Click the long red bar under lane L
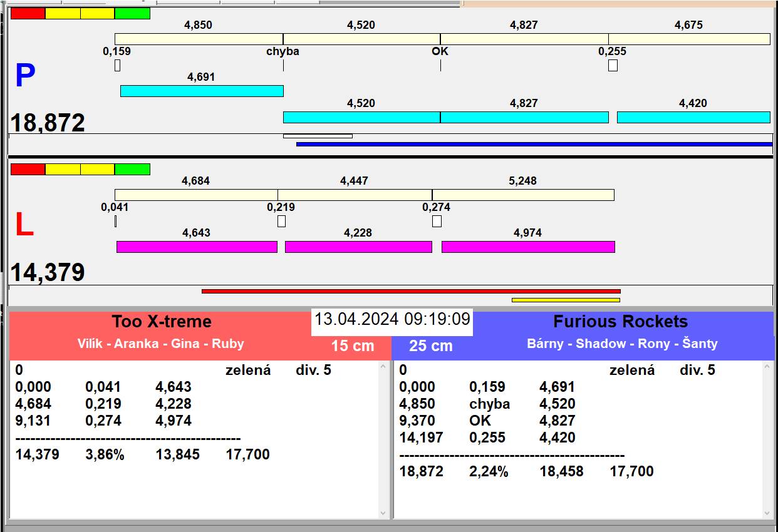This screenshot has height=532, width=778. coord(411,291)
